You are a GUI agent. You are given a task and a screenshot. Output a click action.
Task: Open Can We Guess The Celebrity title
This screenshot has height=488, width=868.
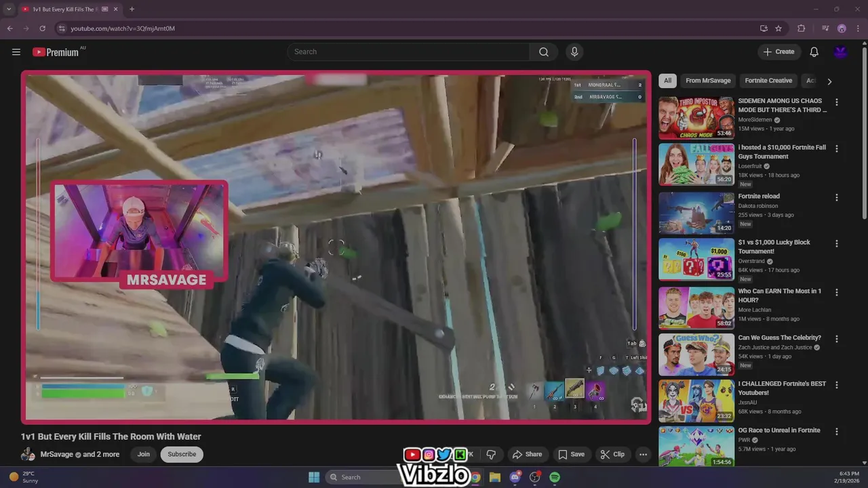[x=780, y=338]
